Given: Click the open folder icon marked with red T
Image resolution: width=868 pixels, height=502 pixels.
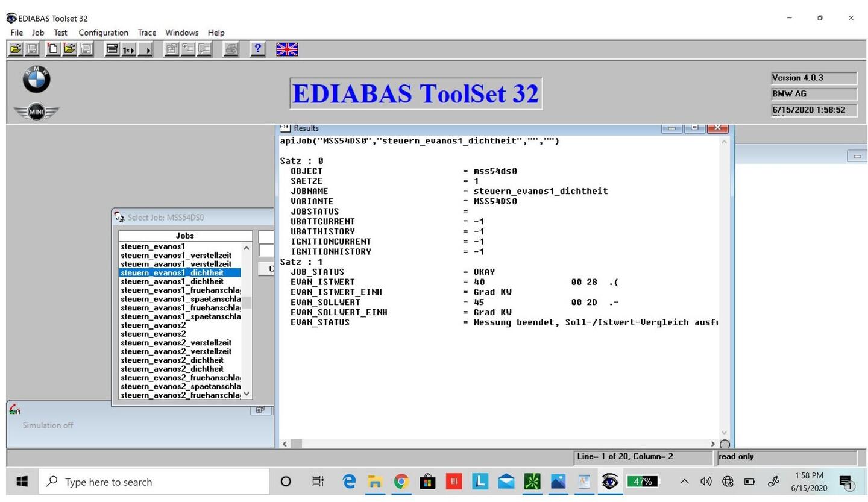Looking at the screenshot, I should click(x=69, y=49).
